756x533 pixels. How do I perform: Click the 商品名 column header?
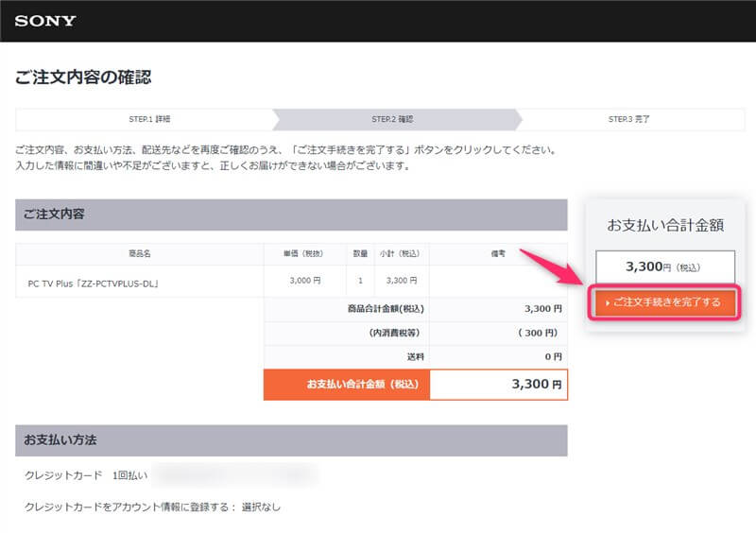(x=140, y=253)
